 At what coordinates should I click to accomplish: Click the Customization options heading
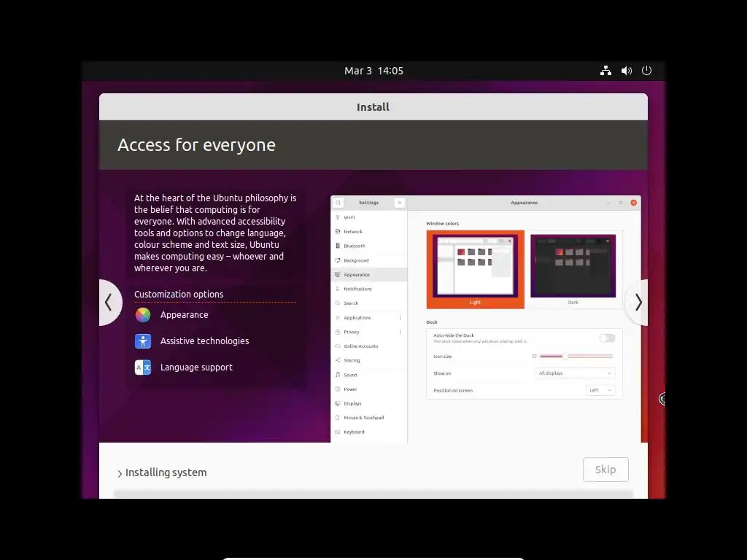pos(179,295)
